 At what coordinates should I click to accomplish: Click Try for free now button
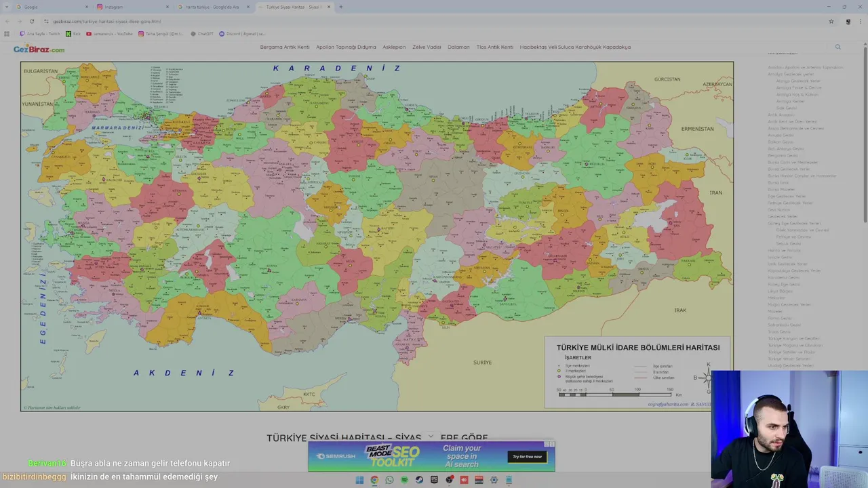click(x=527, y=456)
